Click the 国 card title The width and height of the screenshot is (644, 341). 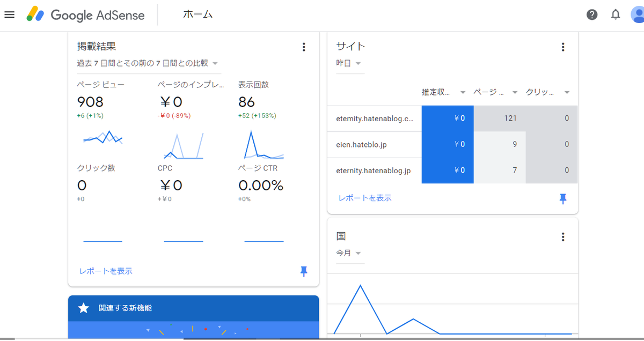tap(341, 236)
